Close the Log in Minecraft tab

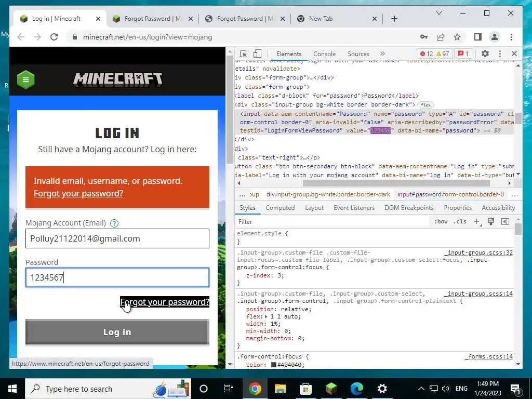[98, 19]
